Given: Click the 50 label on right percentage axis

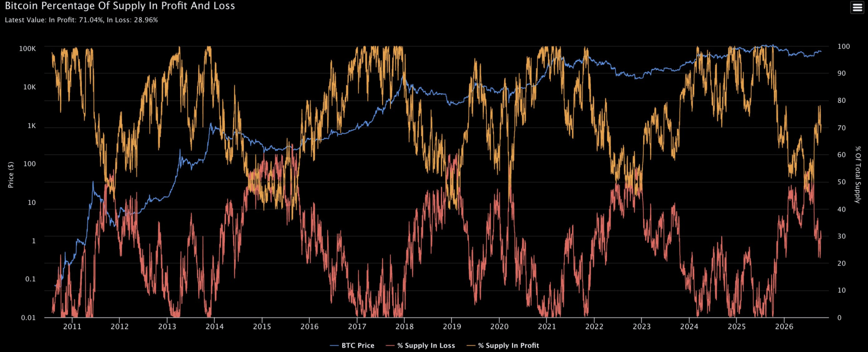Looking at the screenshot, I should (x=842, y=182).
